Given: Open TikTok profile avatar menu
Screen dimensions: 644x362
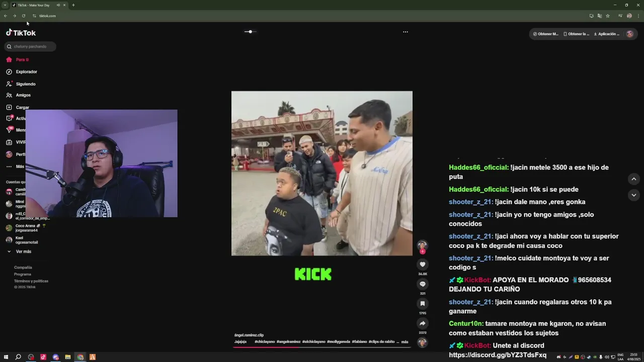Looking at the screenshot, I should [629, 34].
